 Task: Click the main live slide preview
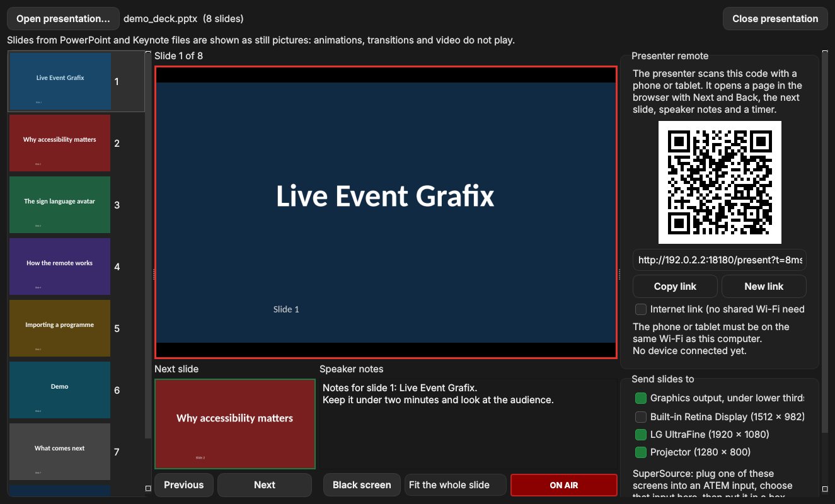(386, 212)
